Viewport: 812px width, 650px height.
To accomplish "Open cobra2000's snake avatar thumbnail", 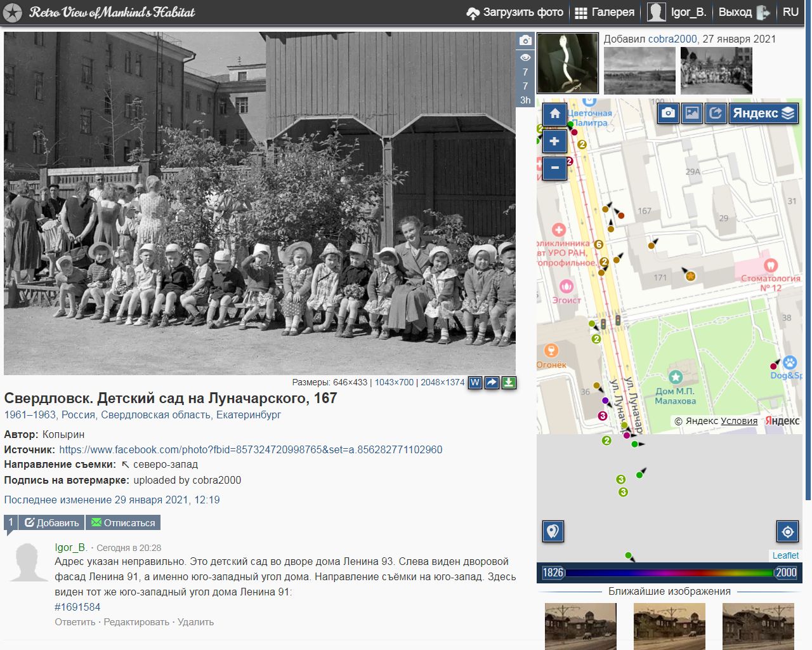I will (x=568, y=63).
